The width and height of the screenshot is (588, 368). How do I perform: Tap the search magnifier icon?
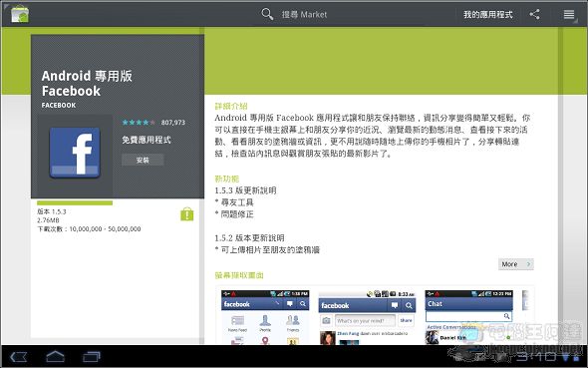(267, 14)
